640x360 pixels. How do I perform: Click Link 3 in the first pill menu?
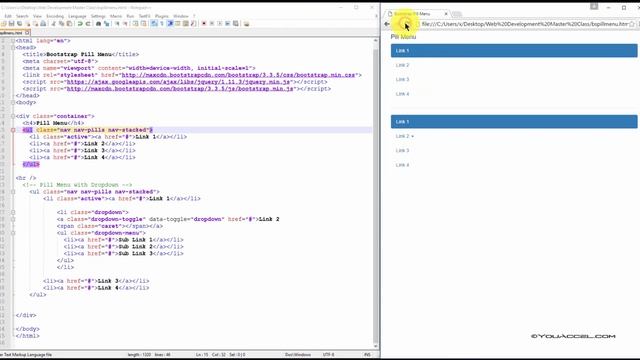tap(402, 80)
